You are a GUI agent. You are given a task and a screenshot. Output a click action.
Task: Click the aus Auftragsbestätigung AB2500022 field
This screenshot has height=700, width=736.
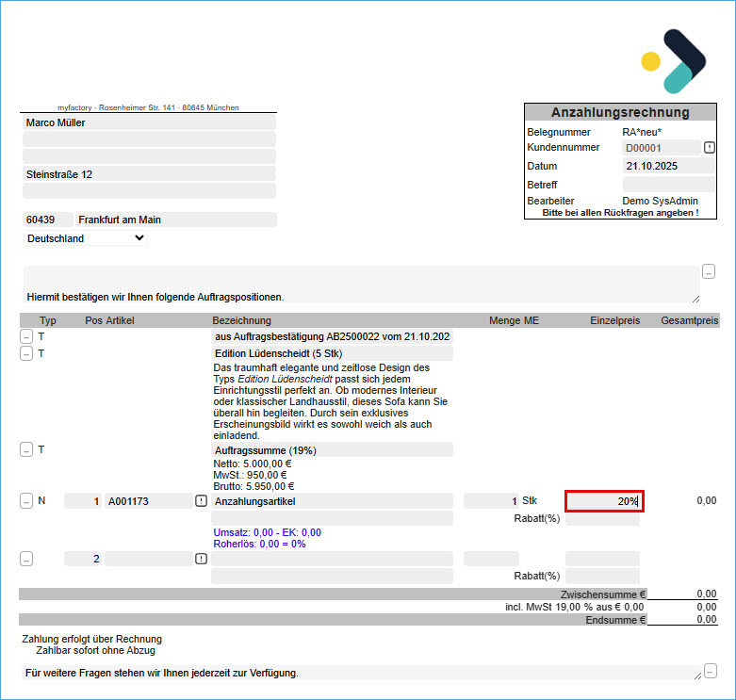pyautogui.click(x=332, y=336)
